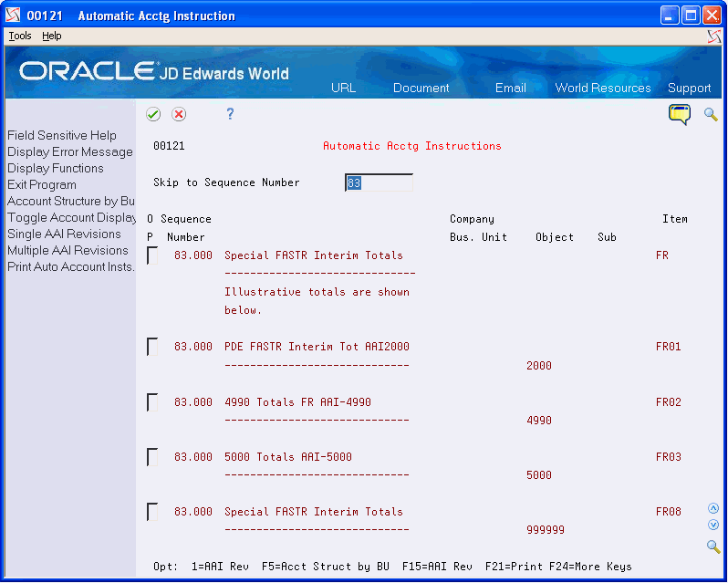Click 'Illustrative totals are shown' text
This screenshot has width=728, height=583.
[317, 293]
